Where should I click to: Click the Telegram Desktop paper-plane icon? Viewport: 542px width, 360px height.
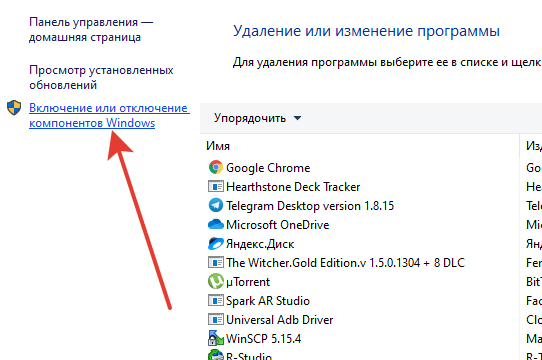[216, 205]
